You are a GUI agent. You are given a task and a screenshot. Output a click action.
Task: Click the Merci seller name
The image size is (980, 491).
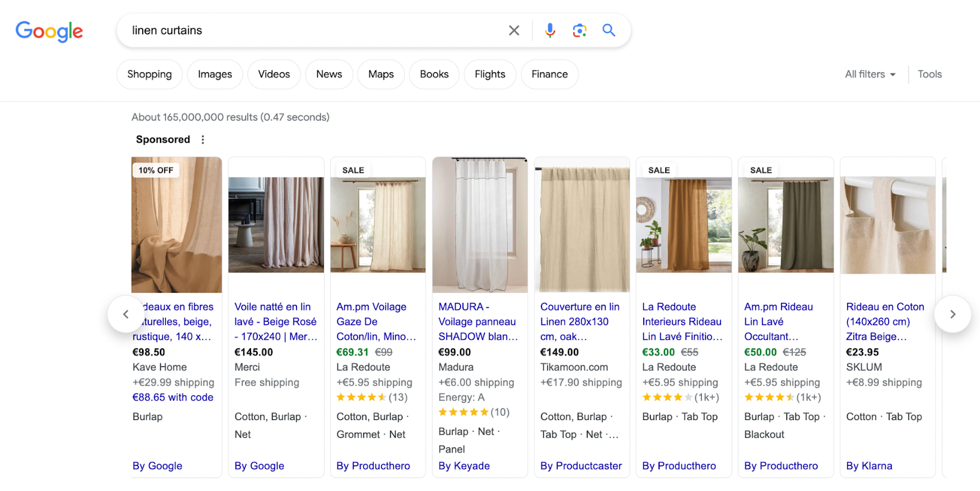pyautogui.click(x=247, y=367)
